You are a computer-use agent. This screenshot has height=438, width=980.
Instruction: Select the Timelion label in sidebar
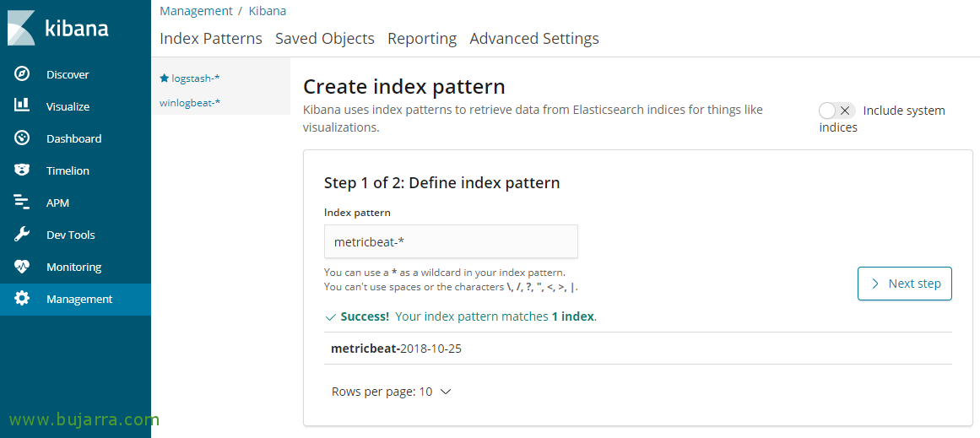click(x=68, y=170)
